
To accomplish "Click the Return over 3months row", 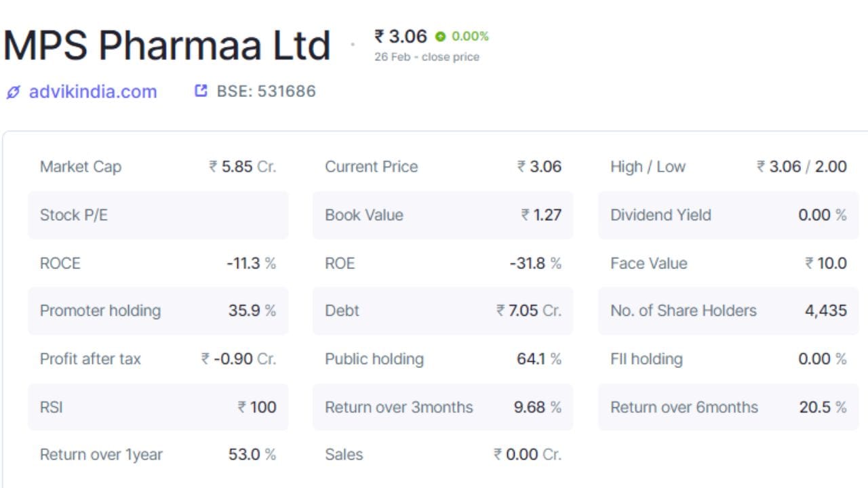I will [x=442, y=407].
